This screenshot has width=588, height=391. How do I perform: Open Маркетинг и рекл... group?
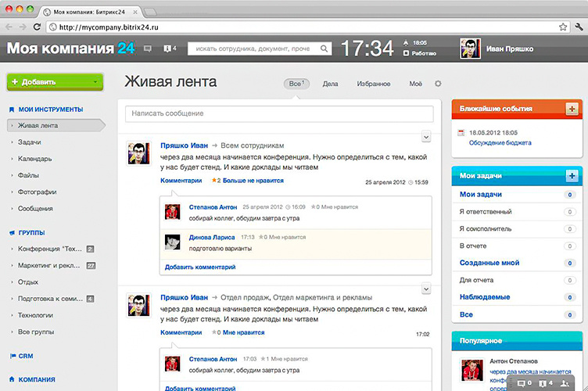pyautogui.click(x=49, y=265)
